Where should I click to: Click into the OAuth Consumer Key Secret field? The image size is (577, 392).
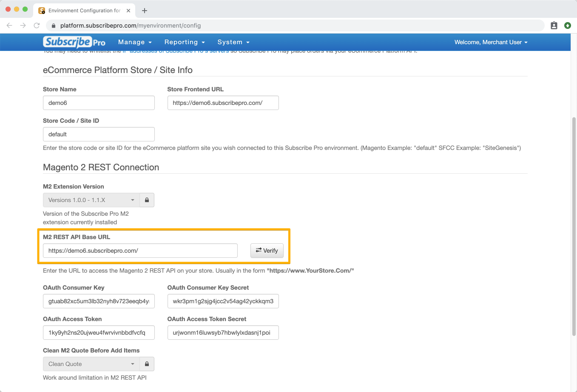[x=223, y=301]
